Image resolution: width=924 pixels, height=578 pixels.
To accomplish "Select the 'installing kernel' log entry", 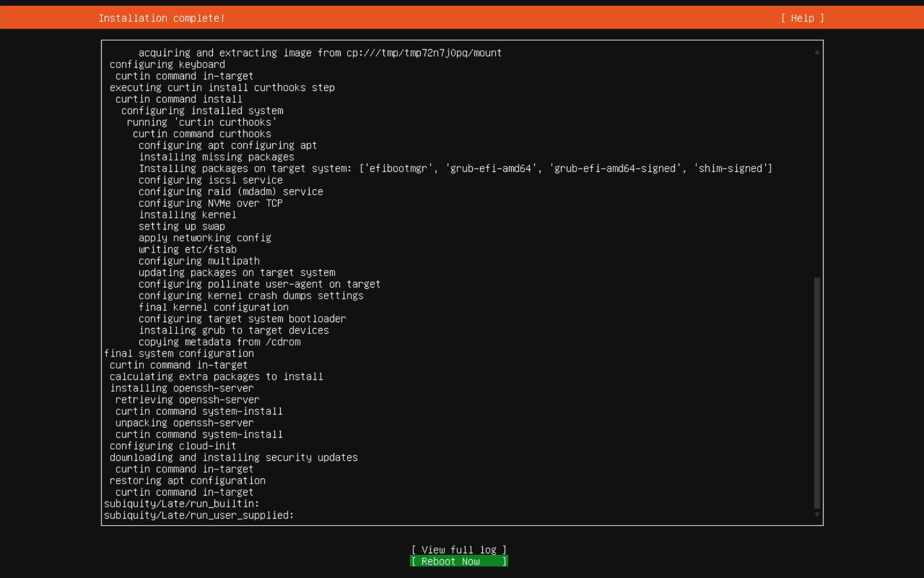I will point(187,215).
